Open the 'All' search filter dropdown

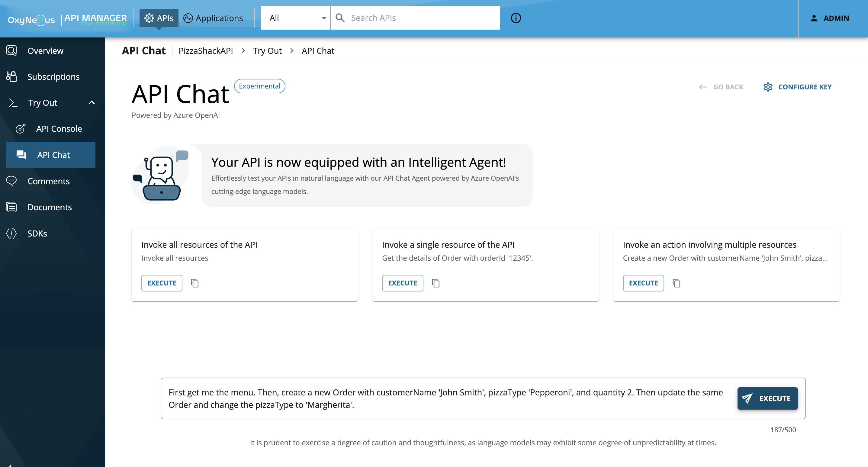coord(295,18)
